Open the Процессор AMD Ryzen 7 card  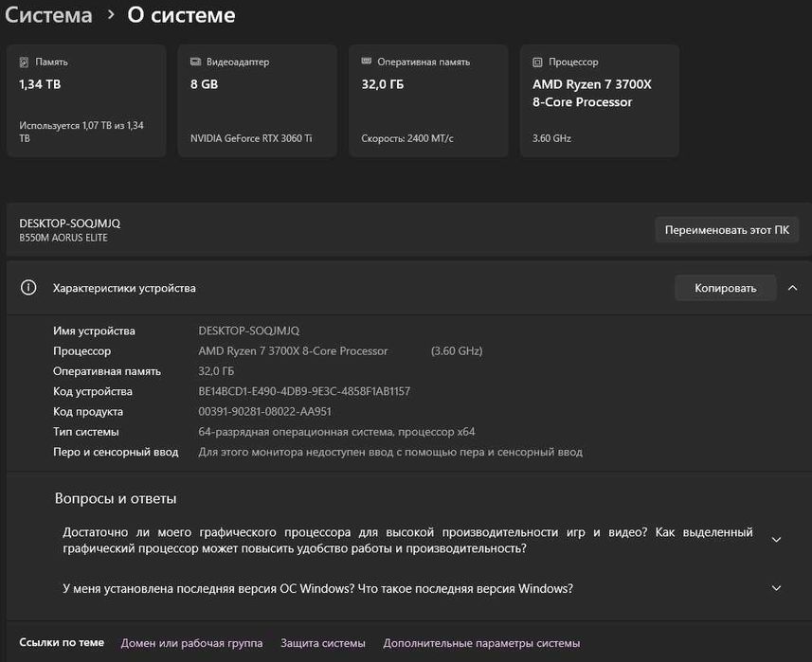(600, 100)
